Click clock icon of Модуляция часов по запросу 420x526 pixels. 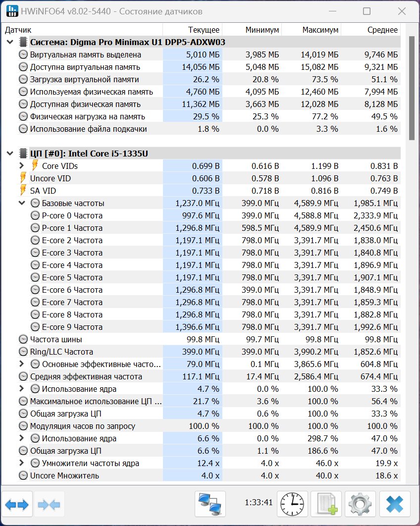23,426
